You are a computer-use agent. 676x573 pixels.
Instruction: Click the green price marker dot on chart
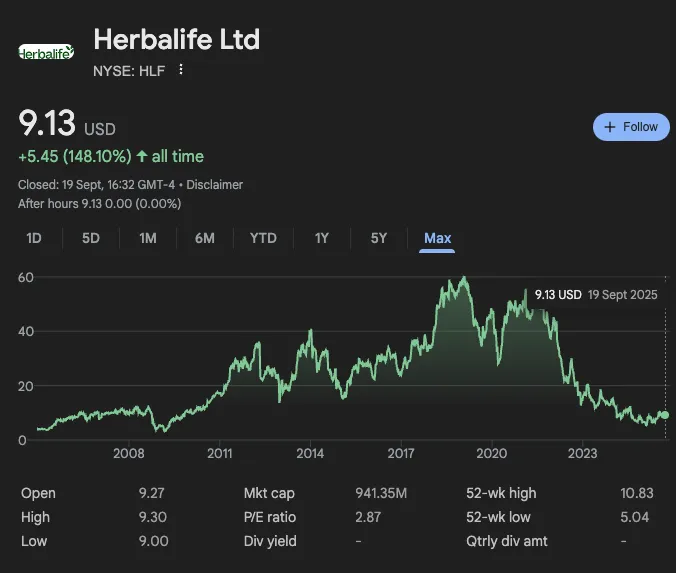(x=664, y=415)
